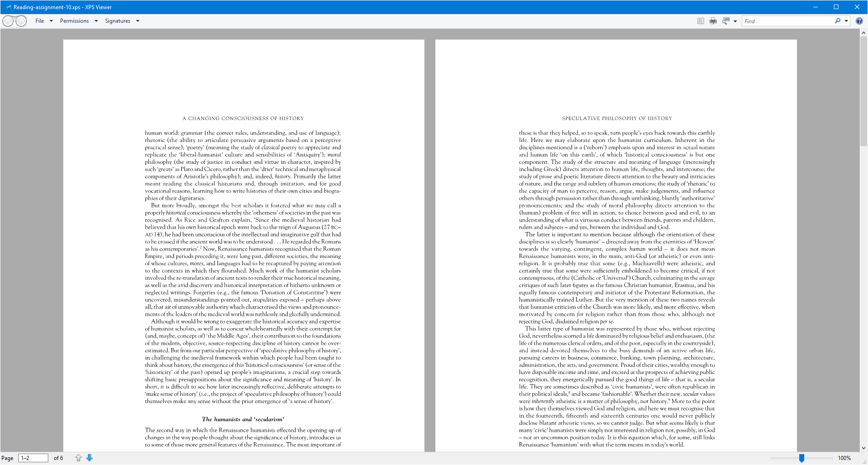This screenshot has width=868, height=465.
Task: Click the scrollbar down arrow
Action: (863, 448)
